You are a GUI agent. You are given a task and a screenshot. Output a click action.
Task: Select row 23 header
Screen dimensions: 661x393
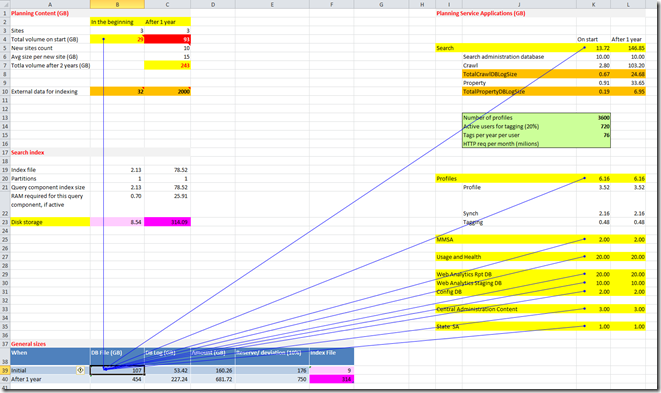[5, 222]
